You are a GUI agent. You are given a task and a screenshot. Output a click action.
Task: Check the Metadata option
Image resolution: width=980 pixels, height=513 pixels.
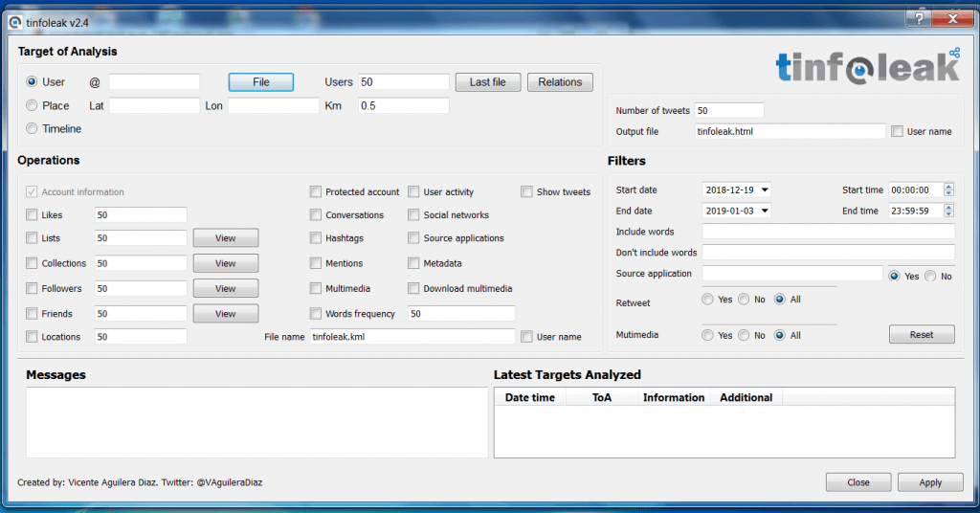413,263
